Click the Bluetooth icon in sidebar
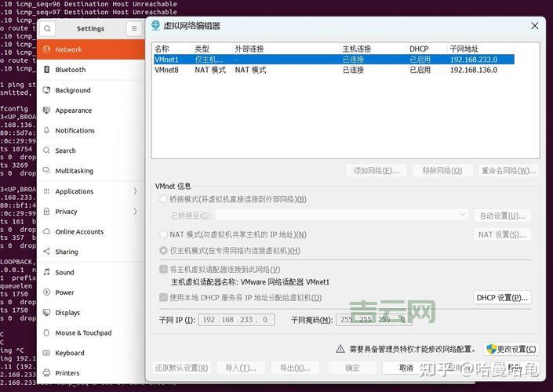553x392 pixels. pyautogui.click(x=47, y=70)
